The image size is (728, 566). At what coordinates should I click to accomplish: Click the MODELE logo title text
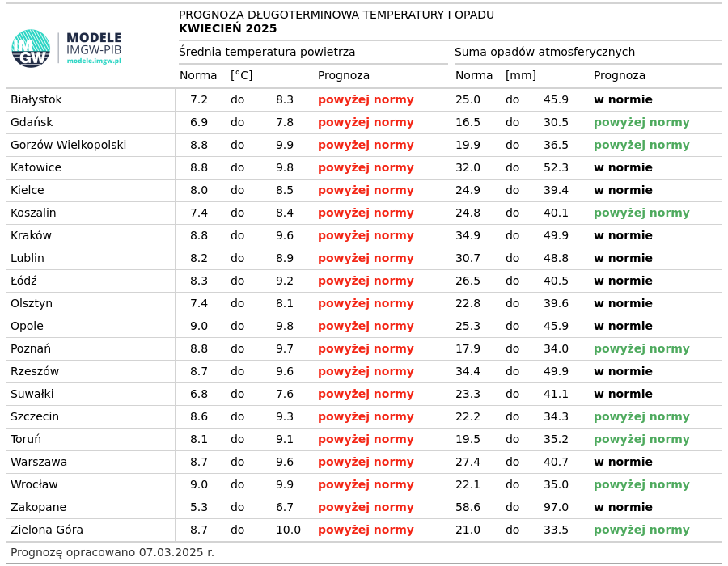click(x=94, y=38)
